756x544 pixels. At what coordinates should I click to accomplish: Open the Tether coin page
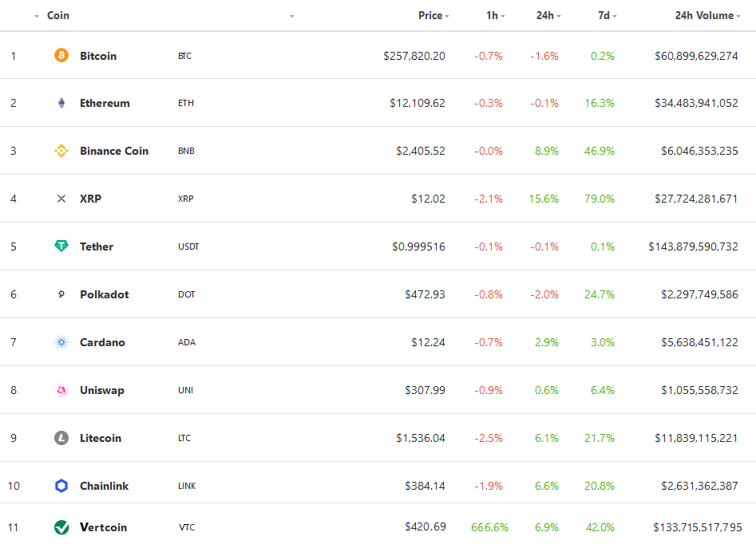[97, 246]
